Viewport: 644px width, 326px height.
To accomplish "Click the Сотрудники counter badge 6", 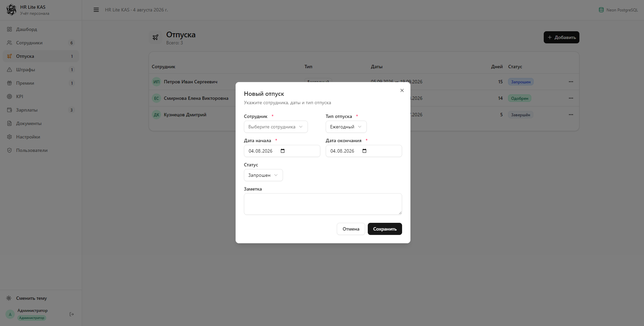I will 71,43.
